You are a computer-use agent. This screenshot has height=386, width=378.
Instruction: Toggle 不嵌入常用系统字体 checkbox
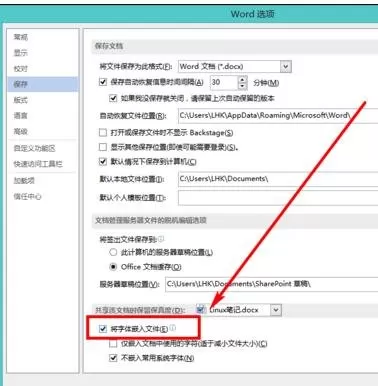click(x=113, y=358)
